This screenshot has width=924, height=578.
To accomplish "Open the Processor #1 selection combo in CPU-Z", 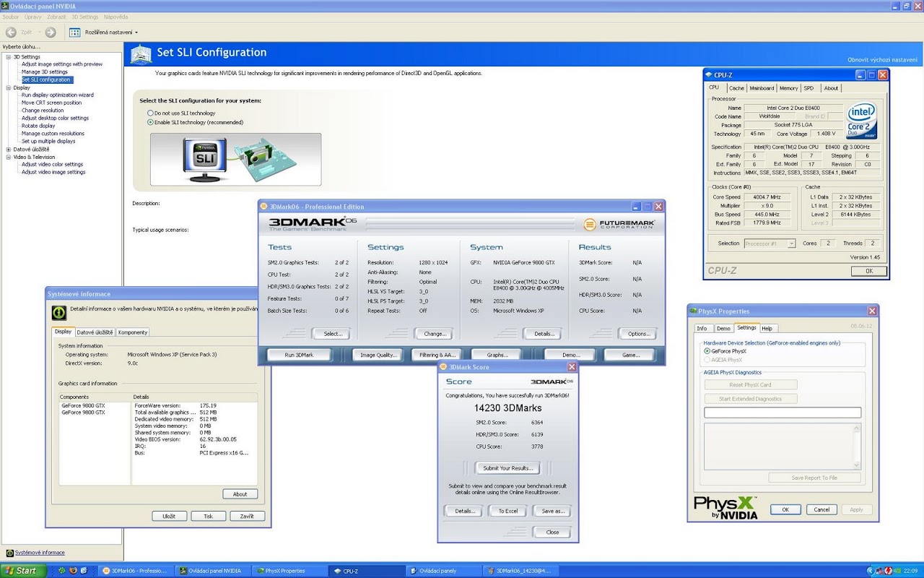I will point(770,243).
